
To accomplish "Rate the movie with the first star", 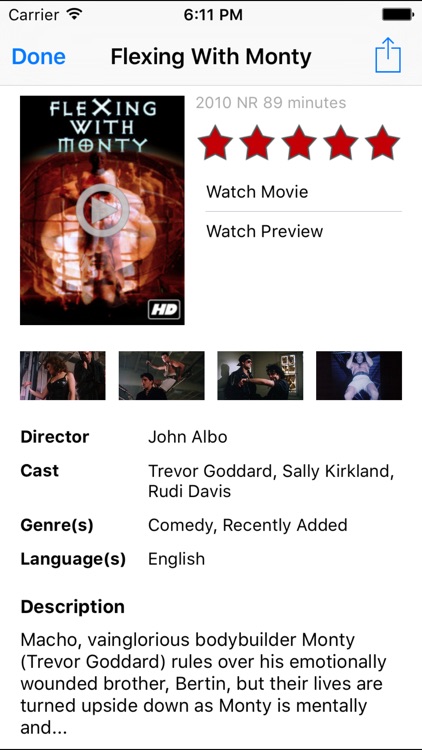I will point(215,143).
